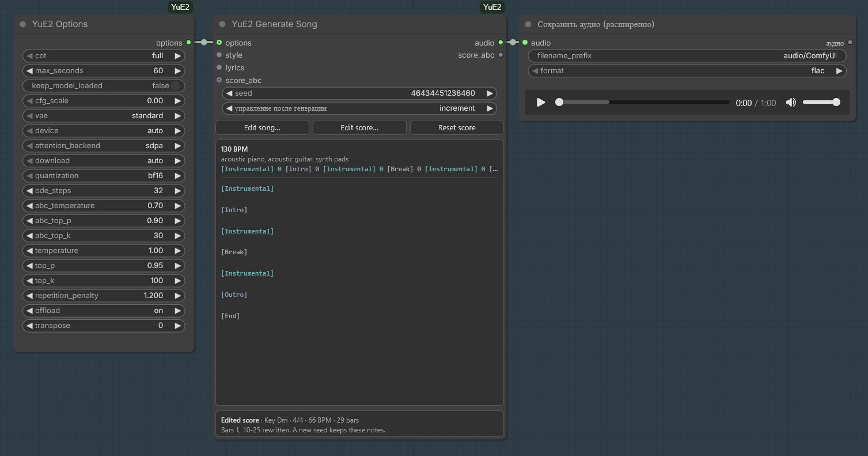This screenshot has height=456, width=868.
Task: Increase transpose with right arrow
Action: click(178, 326)
